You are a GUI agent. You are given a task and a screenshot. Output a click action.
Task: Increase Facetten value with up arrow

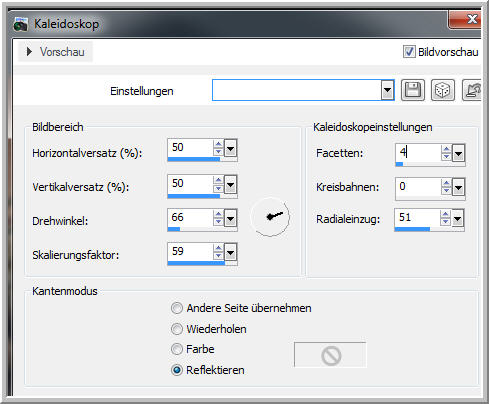coord(446,149)
